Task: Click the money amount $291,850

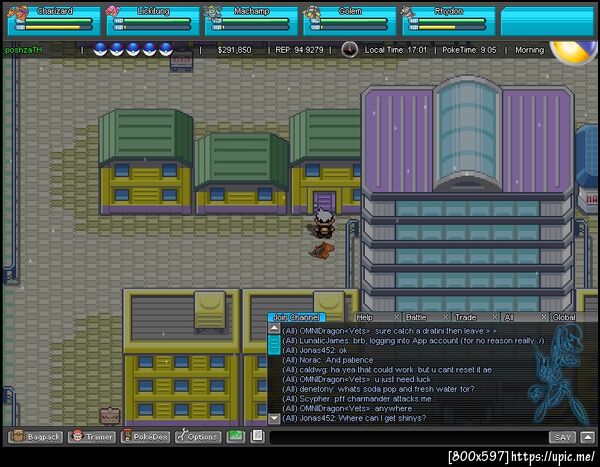Action: 234,50
